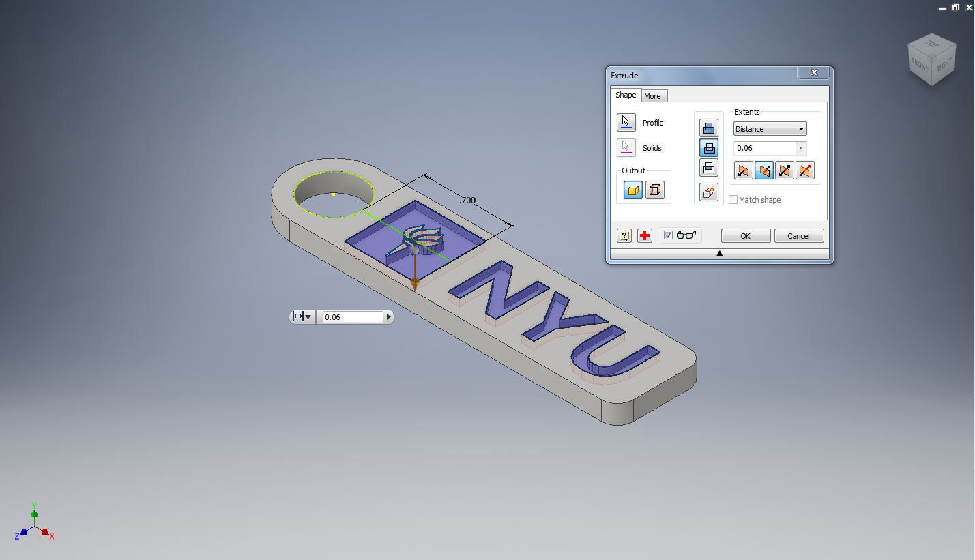This screenshot has height=560, width=975.
Task: Click the .700 dimension text
Action: point(467,201)
